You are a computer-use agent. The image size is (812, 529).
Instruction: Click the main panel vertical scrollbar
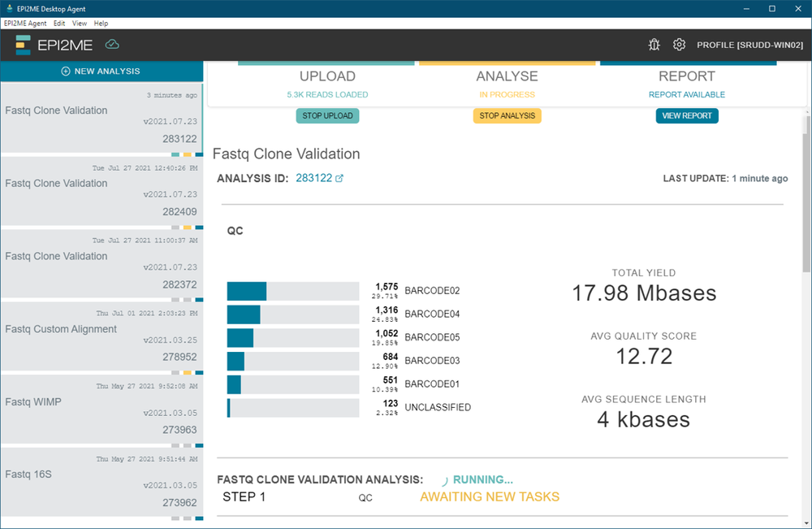pos(806,193)
